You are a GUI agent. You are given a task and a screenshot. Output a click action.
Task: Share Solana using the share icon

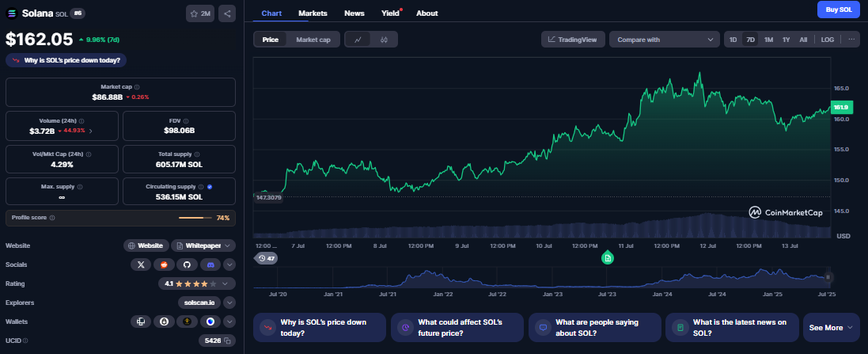point(227,13)
